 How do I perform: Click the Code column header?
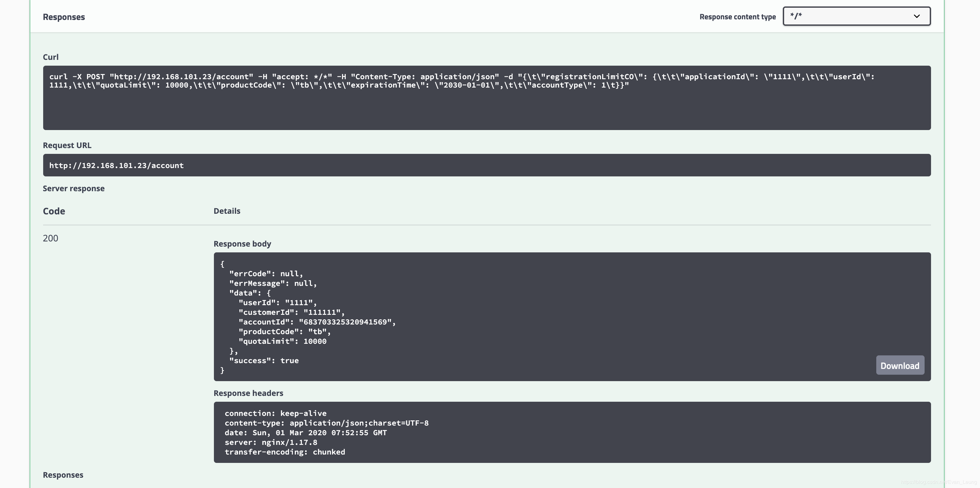click(x=54, y=211)
